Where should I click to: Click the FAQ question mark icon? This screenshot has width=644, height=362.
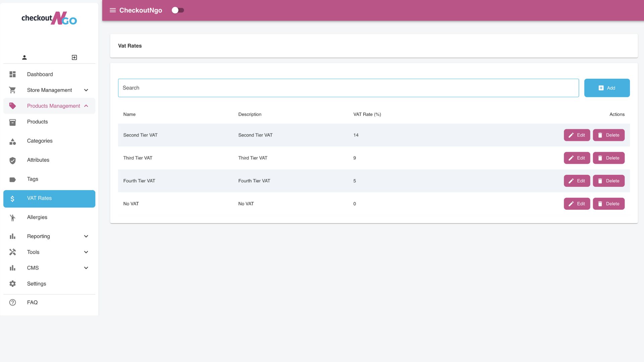pyautogui.click(x=13, y=303)
